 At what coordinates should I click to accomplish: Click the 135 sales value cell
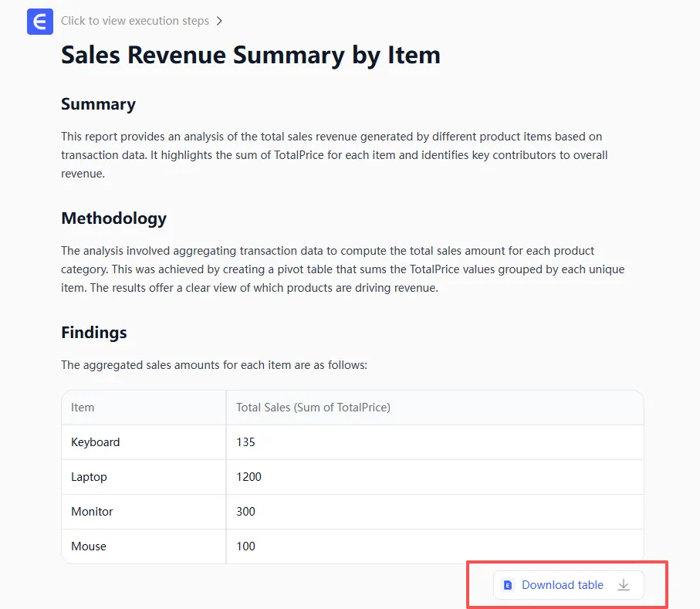245,442
